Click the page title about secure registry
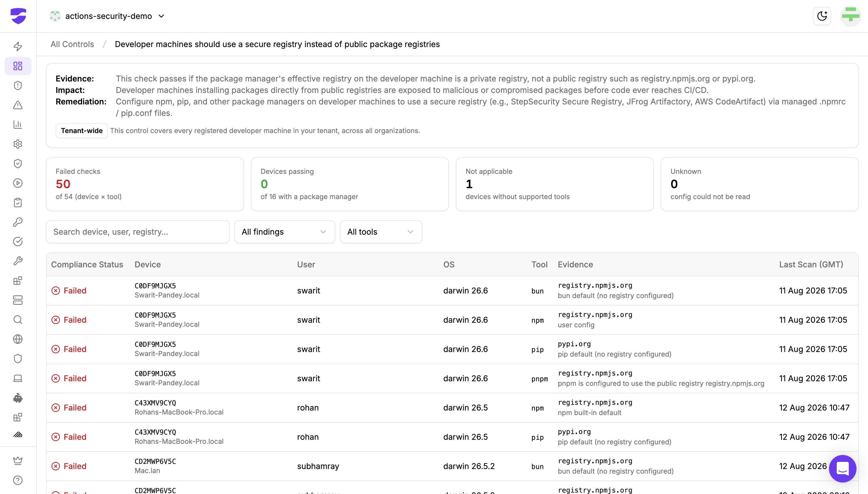868x494 pixels. (x=277, y=44)
